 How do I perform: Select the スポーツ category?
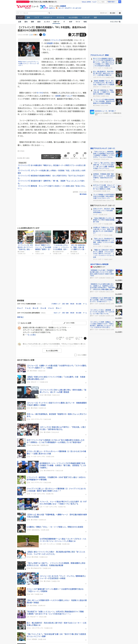coord(56,22)
